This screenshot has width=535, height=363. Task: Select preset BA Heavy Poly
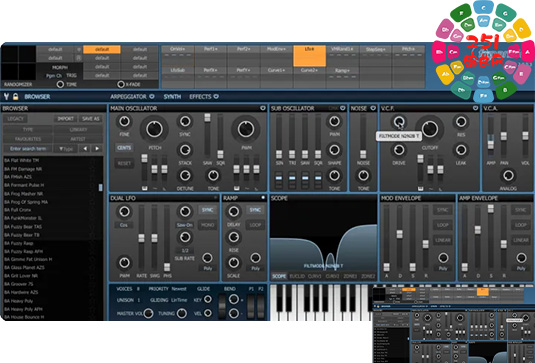[19, 301]
